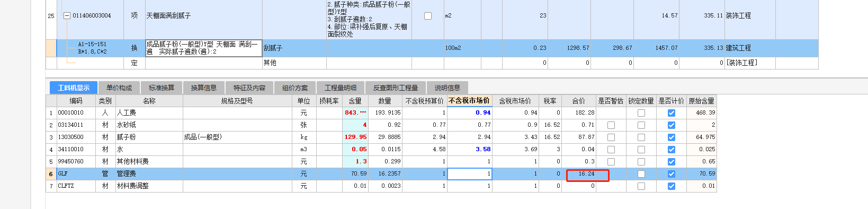Click the 刮腻子 cell in the quota row
868x209 pixels.
[294, 48]
